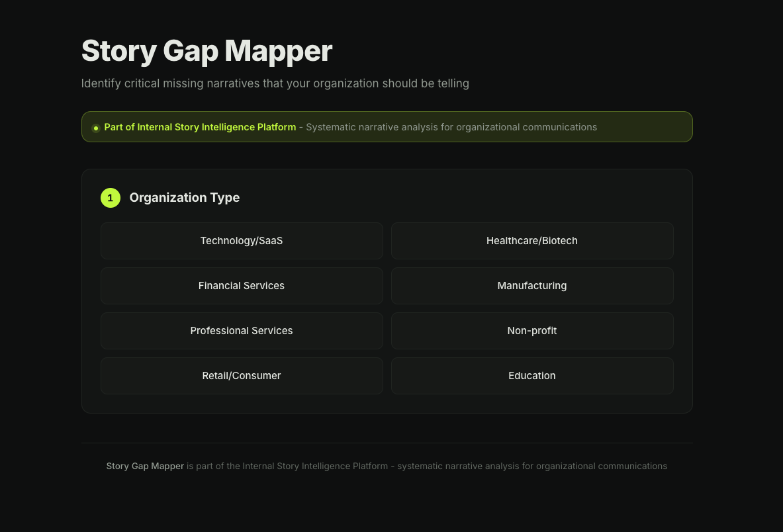This screenshot has height=532, width=783.
Task: Click the Organization Type section header
Action: tap(185, 197)
